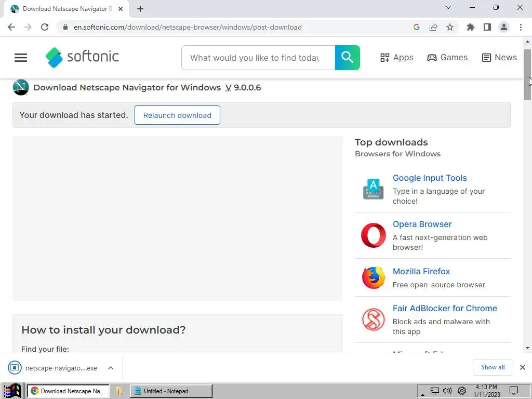Open the tab search chevron
Screen dimensions: 532x399
click(x=448, y=7)
